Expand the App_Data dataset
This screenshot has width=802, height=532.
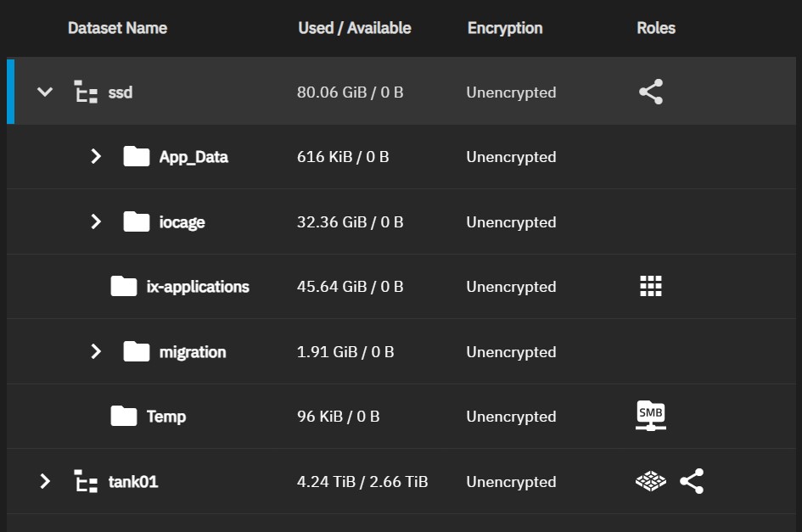click(x=96, y=156)
